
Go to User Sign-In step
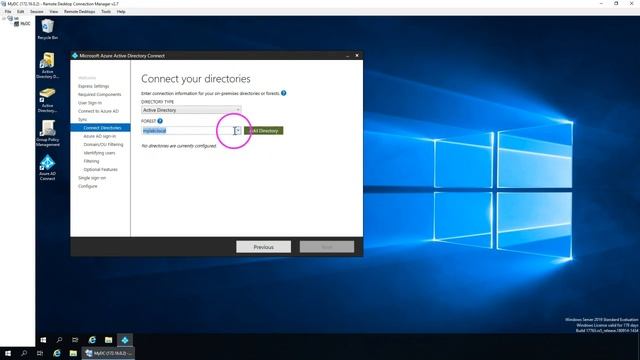coord(90,103)
